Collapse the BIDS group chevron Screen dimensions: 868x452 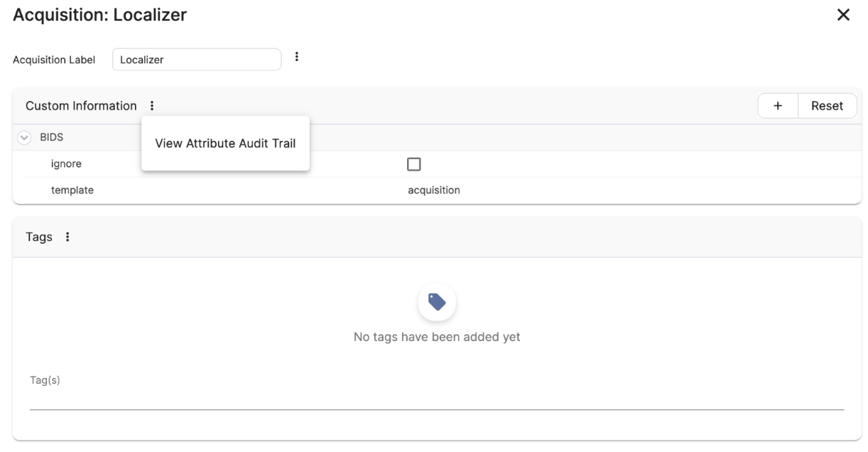tap(25, 138)
